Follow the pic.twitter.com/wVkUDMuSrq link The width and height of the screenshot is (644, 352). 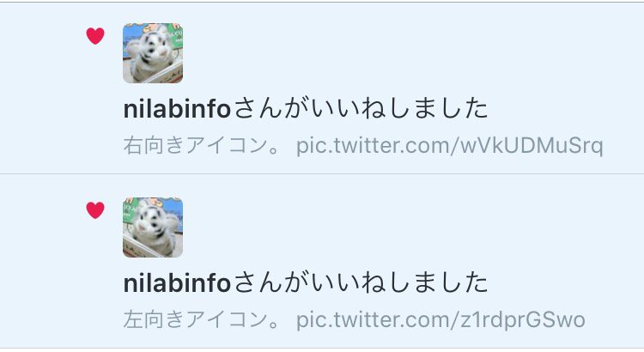[450, 146]
